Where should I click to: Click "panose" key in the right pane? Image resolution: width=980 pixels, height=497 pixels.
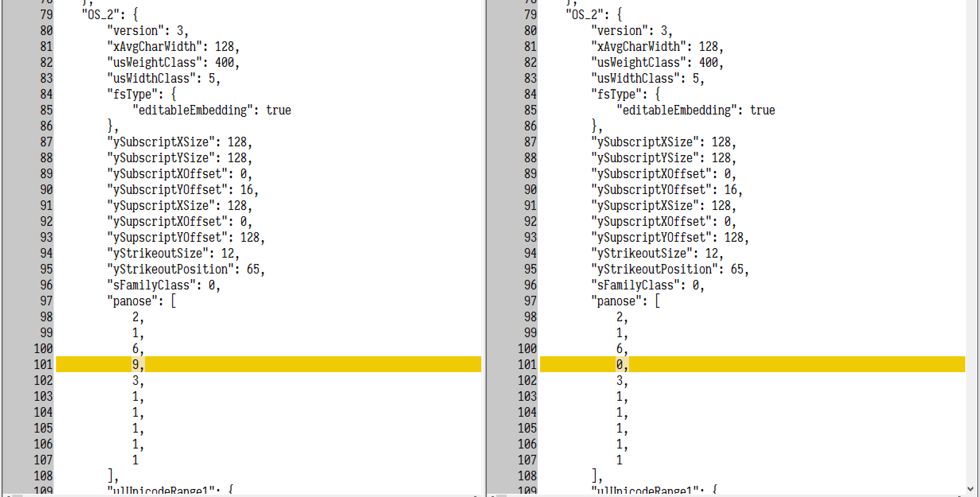[616, 301]
